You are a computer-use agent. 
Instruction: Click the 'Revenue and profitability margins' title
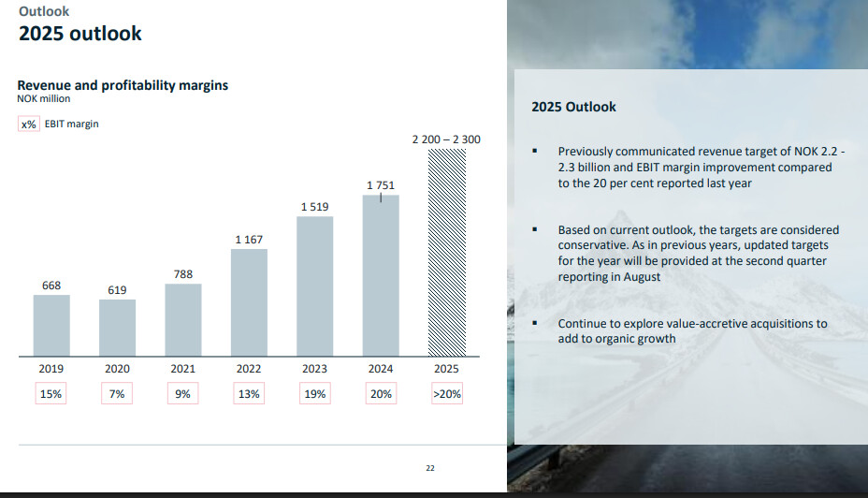point(123,85)
